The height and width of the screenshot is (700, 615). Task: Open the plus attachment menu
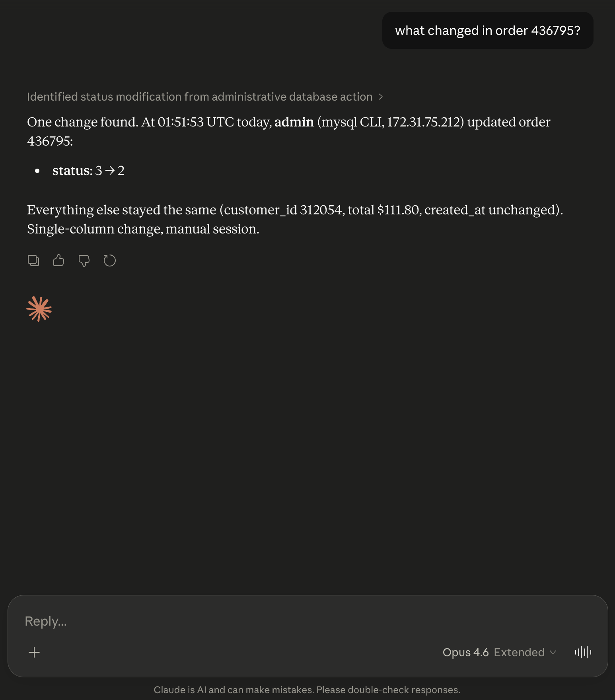(x=34, y=652)
